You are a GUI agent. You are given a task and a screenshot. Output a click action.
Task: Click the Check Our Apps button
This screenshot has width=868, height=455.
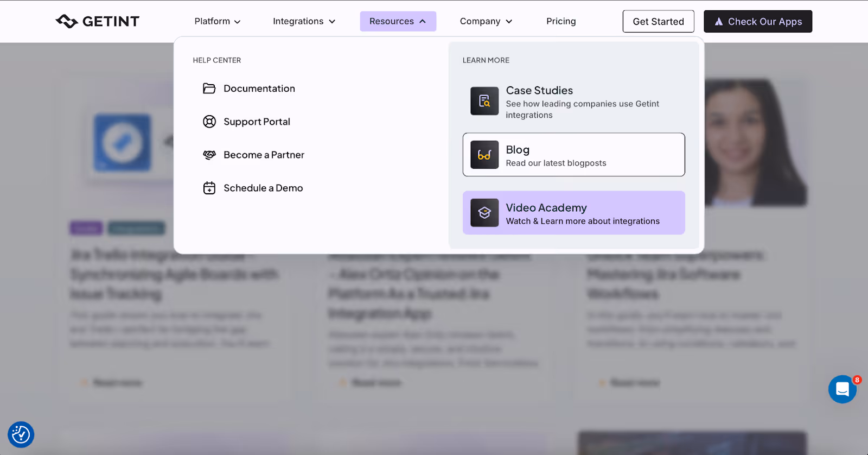pos(758,21)
